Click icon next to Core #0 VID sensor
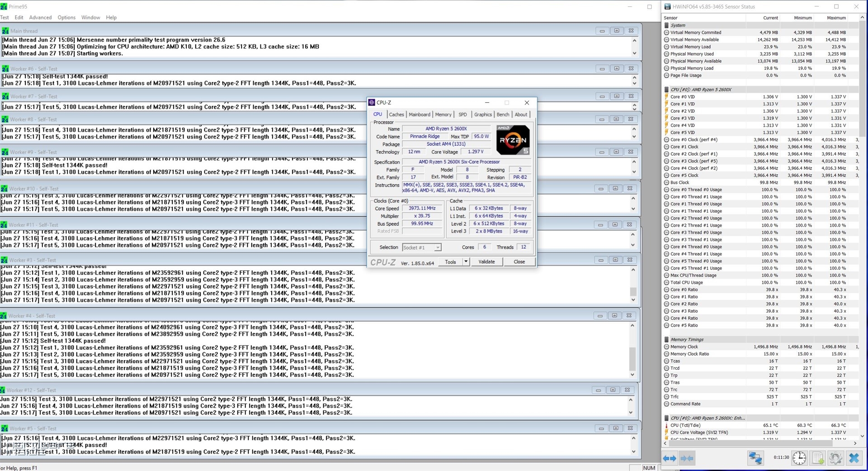 coord(666,97)
